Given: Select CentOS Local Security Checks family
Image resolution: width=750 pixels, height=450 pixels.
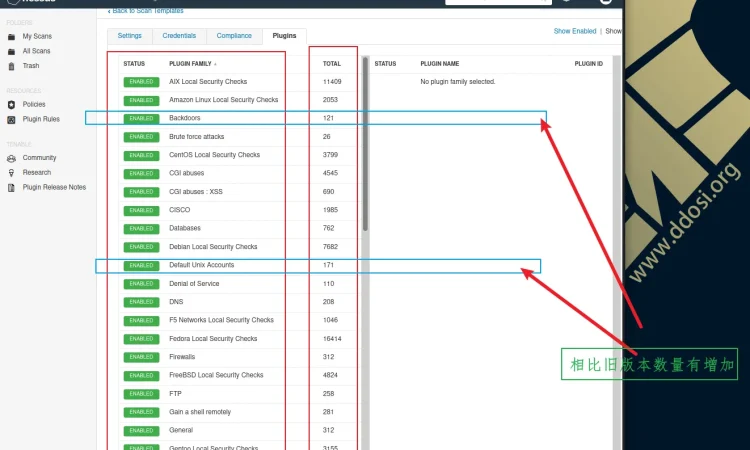Looking at the screenshot, I should pyautogui.click(x=214, y=155).
